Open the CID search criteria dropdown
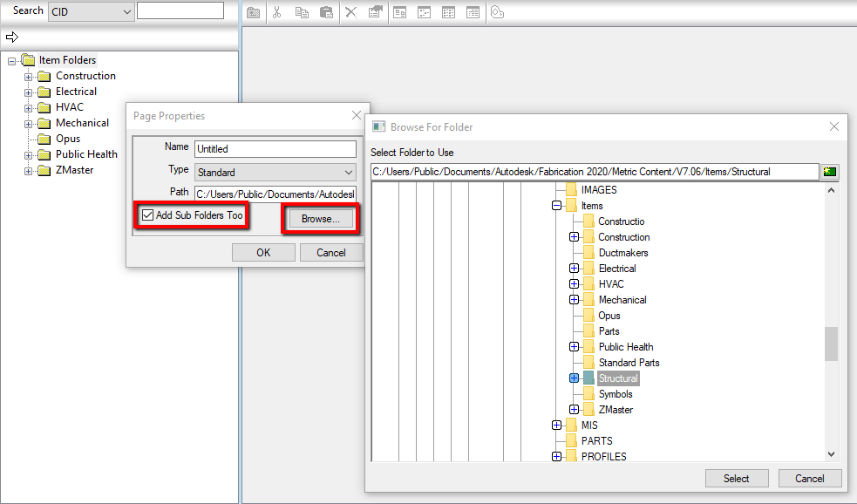 click(125, 10)
